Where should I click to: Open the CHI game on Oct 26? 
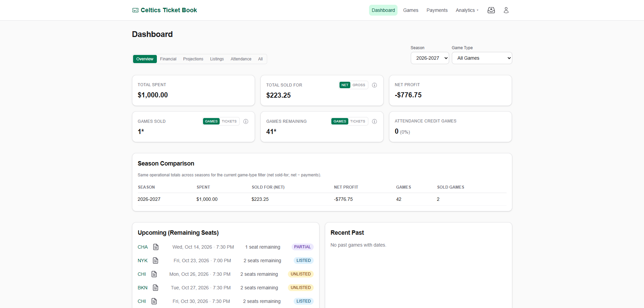pos(142,274)
